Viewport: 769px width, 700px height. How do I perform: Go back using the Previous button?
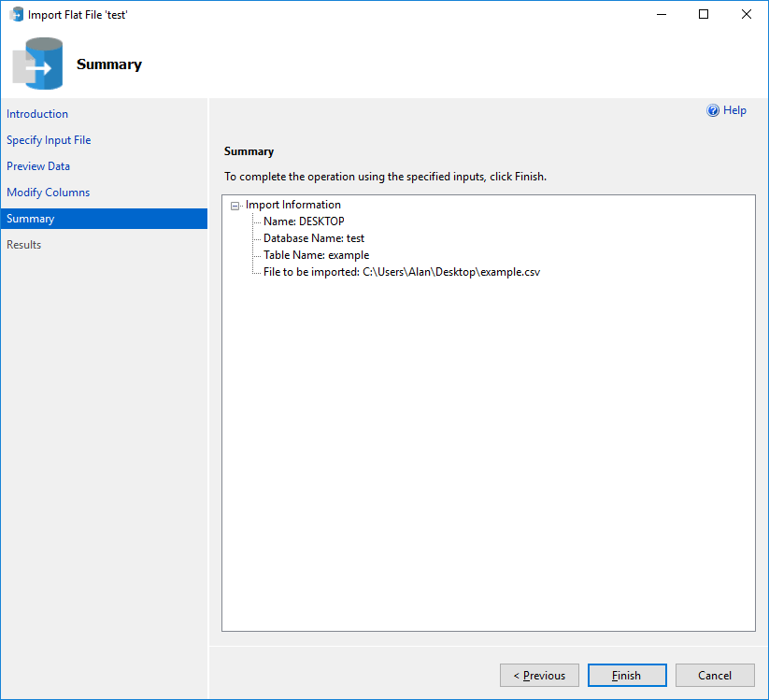539,675
